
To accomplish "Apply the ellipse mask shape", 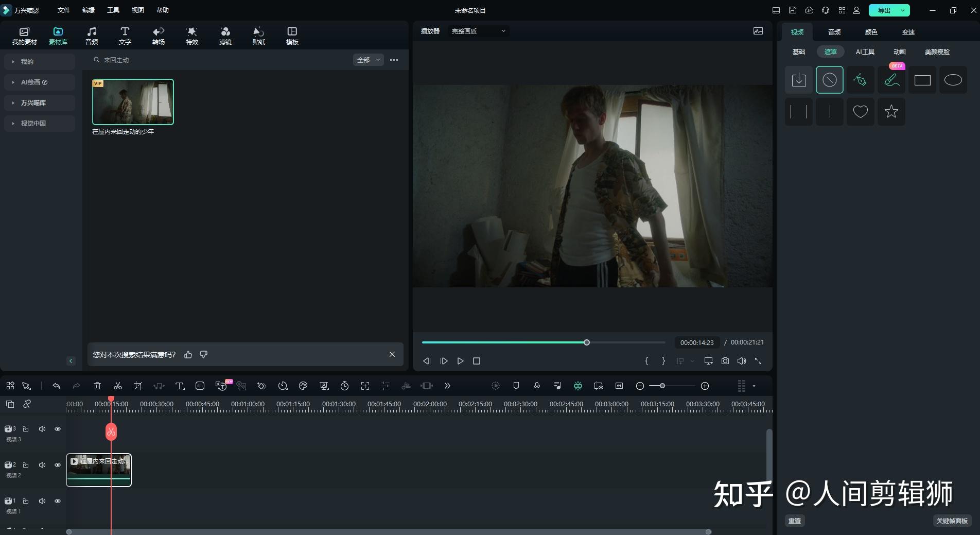I will tap(953, 80).
